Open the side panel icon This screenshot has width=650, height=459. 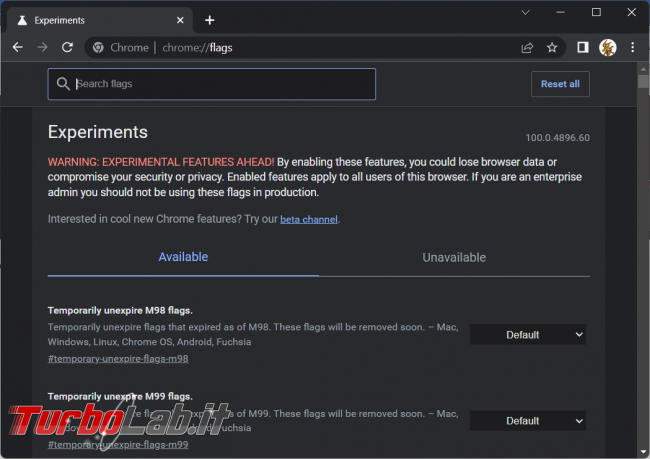tap(583, 47)
